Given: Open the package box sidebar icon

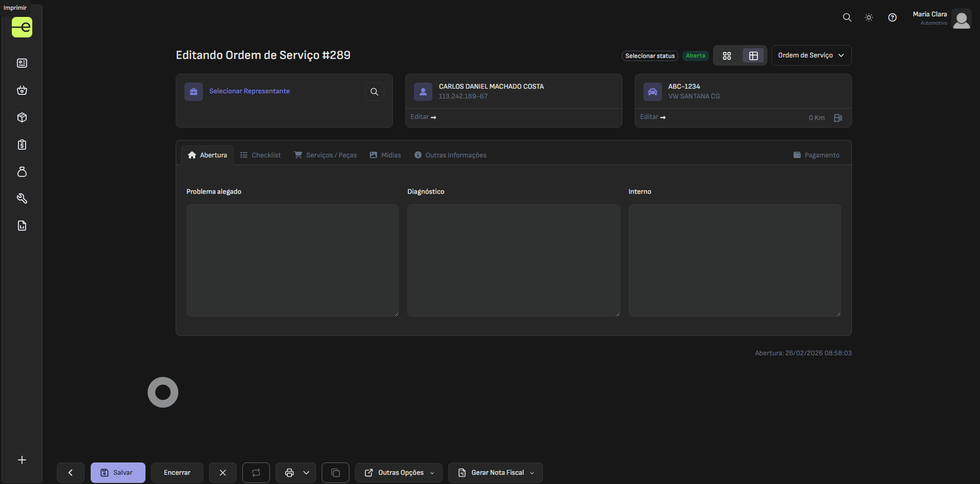Looking at the screenshot, I should tap(22, 117).
